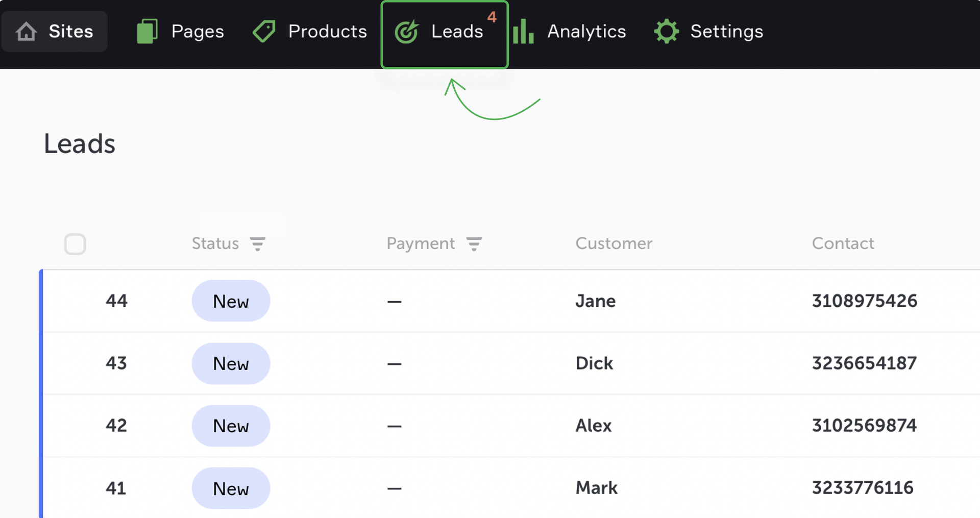The image size is (980, 518).
Task: Open customer Mark's lead entry
Action: 596,488
